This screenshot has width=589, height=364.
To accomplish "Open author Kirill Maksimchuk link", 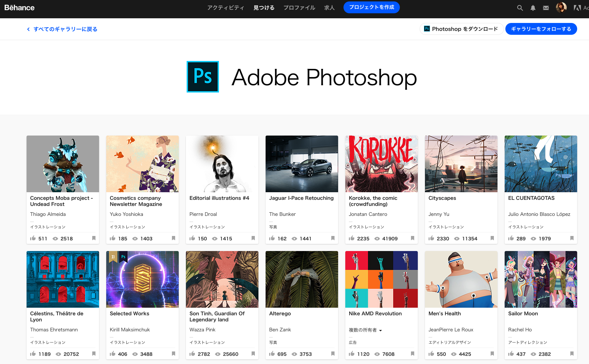I will 130,330.
